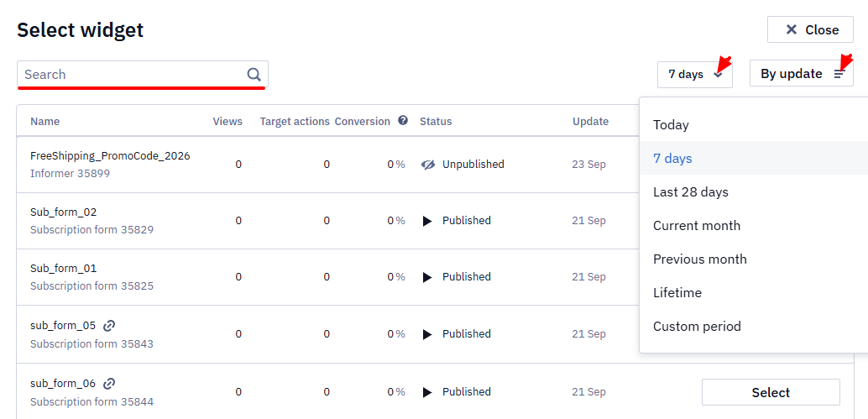This screenshot has height=419, width=868.
Task: Click the play icon in sub_form_05 row
Action: coord(427,333)
